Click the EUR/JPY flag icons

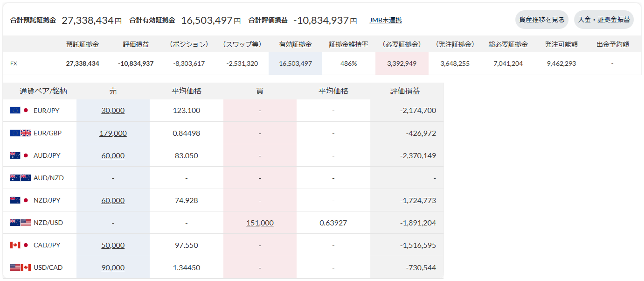coord(20,111)
